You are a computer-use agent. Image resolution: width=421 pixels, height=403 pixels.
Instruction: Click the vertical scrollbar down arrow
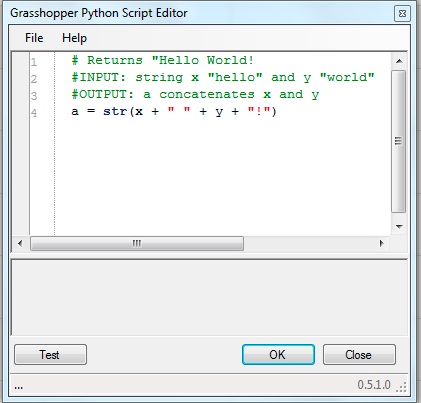click(x=399, y=227)
